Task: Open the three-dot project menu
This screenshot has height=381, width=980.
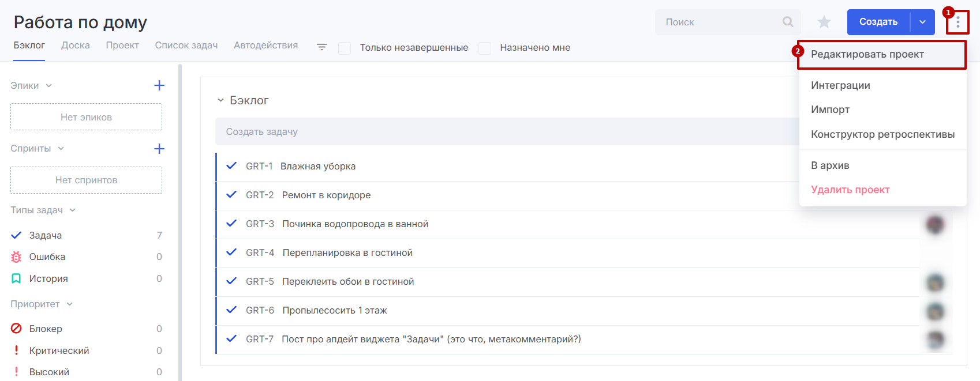Action: coord(957,22)
